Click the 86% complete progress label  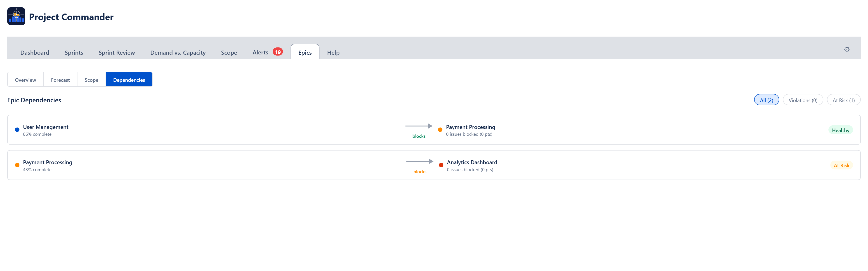37,134
